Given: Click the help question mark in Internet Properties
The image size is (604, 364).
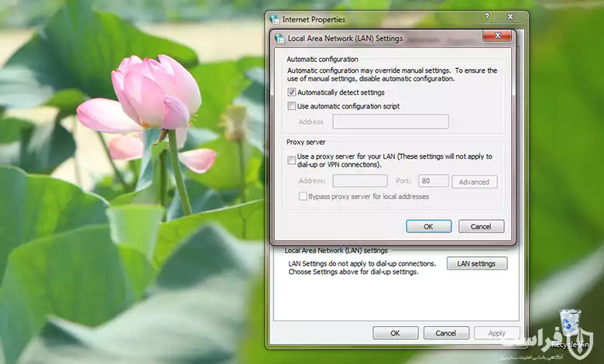Looking at the screenshot, I should click(487, 16).
